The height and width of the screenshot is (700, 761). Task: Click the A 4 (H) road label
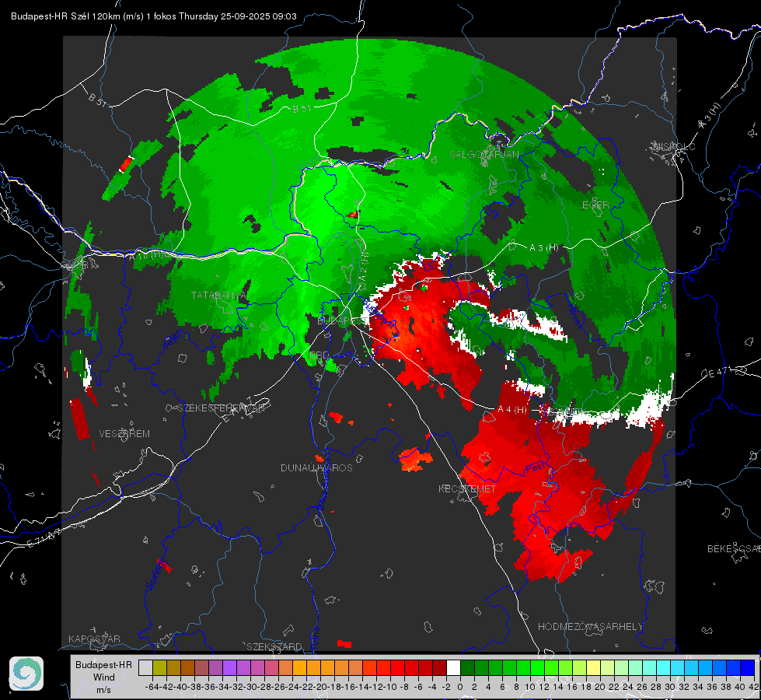512,410
